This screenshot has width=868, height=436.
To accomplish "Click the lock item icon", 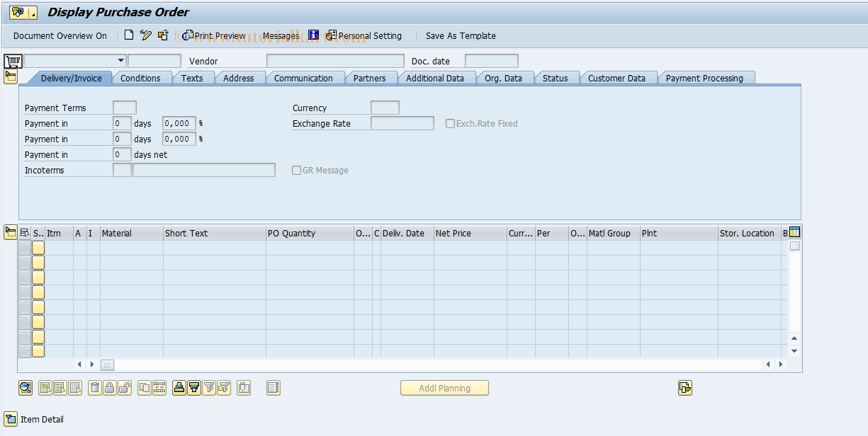I will [110, 388].
